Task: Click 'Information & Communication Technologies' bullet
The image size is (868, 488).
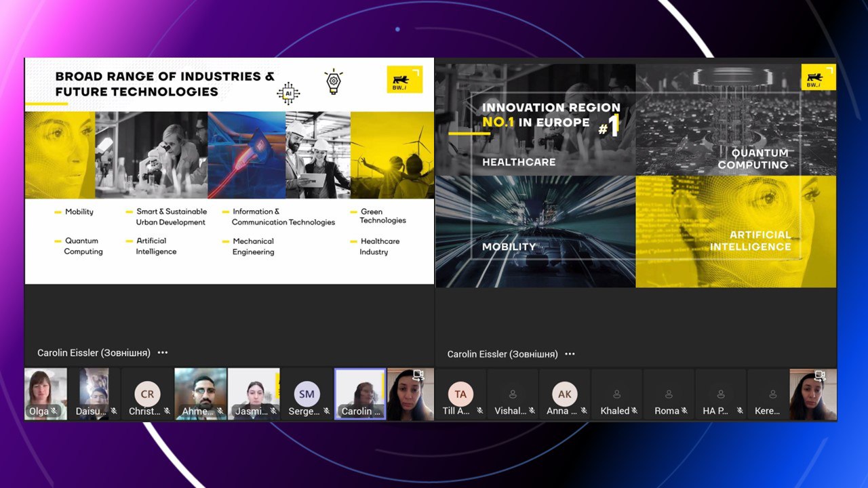Action: point(283,217)
